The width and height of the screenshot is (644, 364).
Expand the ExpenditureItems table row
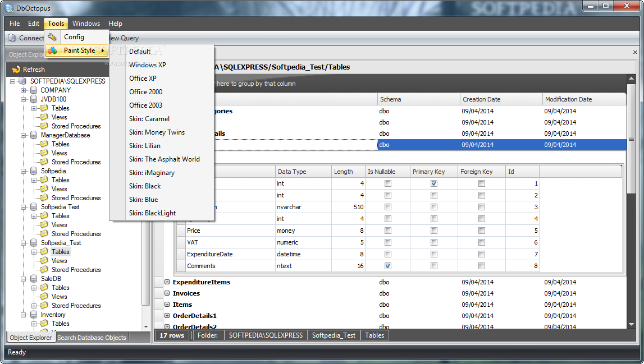coord(167,282)
